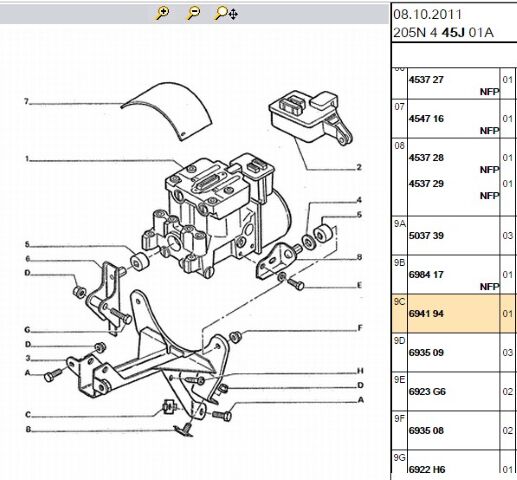Click callout label 7 in the diagram

(26, 101)
